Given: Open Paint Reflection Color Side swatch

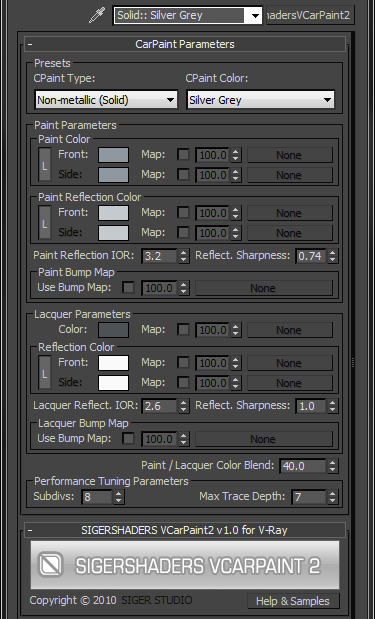Looking at the screenshot, I should 113,233.
